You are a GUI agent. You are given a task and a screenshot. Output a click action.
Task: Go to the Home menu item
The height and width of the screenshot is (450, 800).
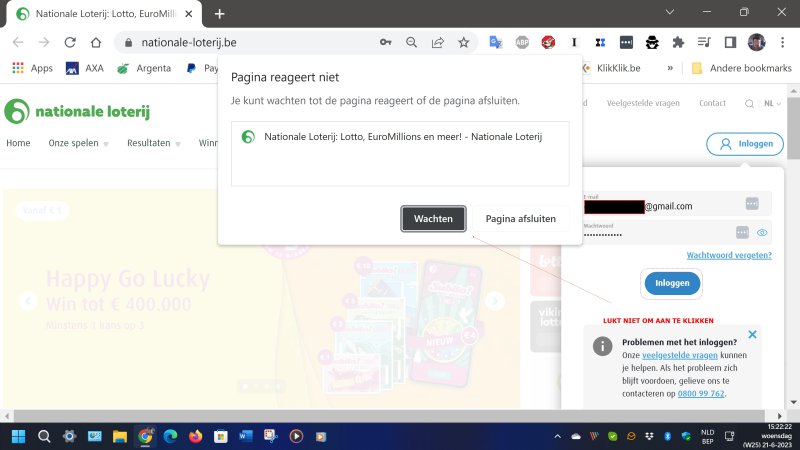point(18,143)
